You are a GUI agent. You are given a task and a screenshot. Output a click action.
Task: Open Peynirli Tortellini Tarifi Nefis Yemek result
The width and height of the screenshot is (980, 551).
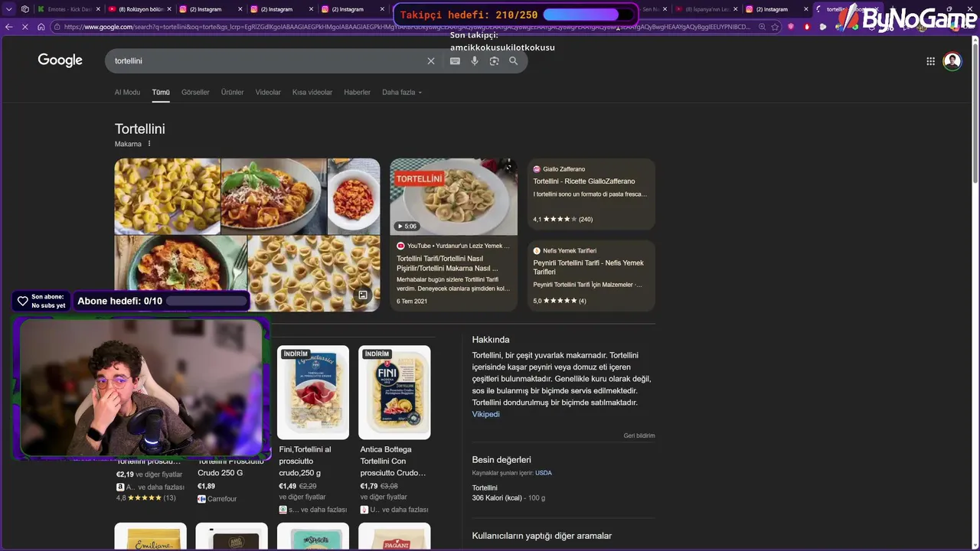[589, 267]
